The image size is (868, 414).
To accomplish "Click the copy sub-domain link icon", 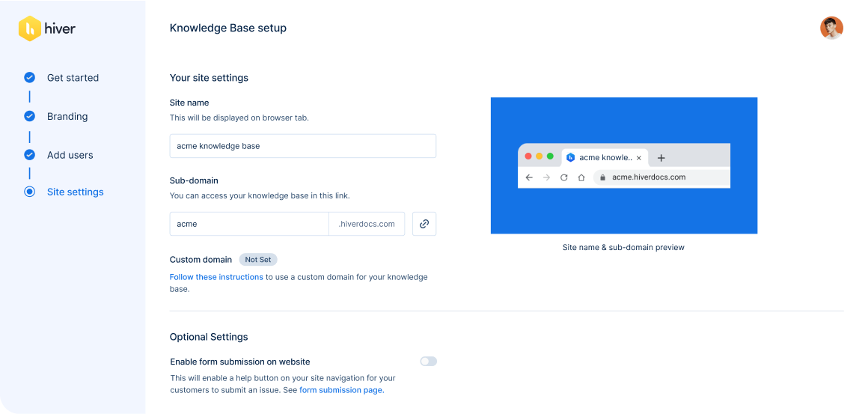I will 424,224.
